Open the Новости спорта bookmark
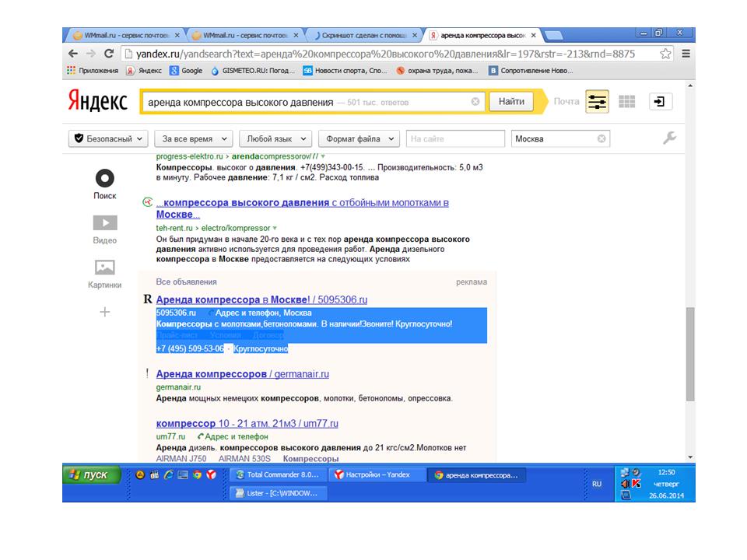 [x=345, y=71]
